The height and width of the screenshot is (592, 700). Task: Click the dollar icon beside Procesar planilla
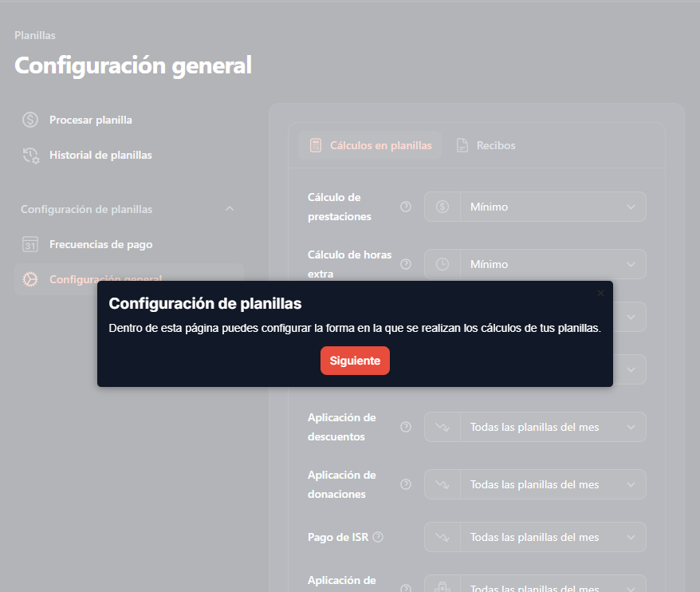coord(30,120)
